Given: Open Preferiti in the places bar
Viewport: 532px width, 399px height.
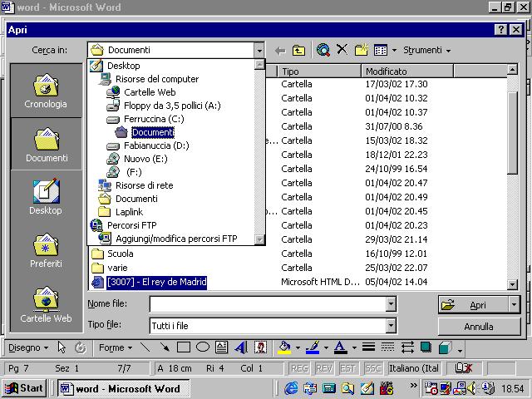Looking at the screenshot, I should point(46,250).
